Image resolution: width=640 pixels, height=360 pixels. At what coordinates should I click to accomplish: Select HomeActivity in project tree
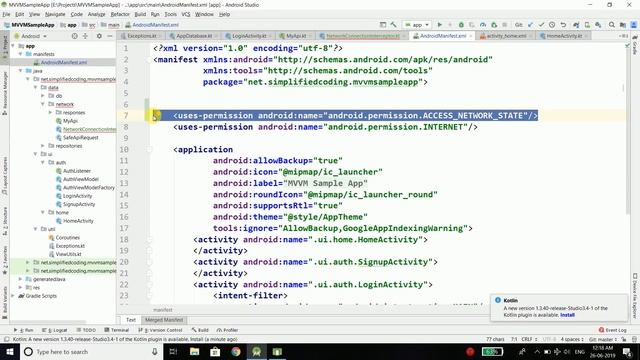click(78, 221)
